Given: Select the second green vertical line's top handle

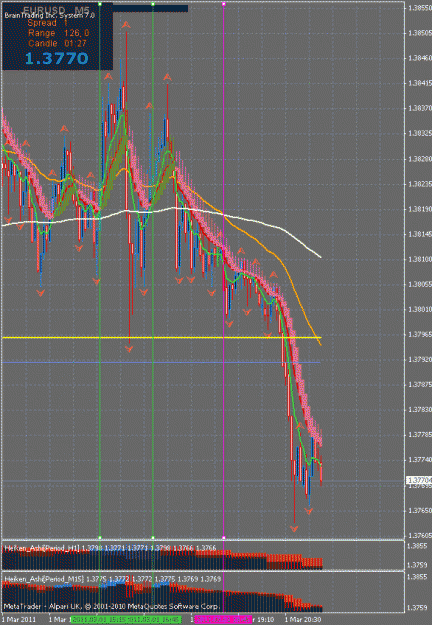Looking at the screenshot, I should tap(153, 4).
